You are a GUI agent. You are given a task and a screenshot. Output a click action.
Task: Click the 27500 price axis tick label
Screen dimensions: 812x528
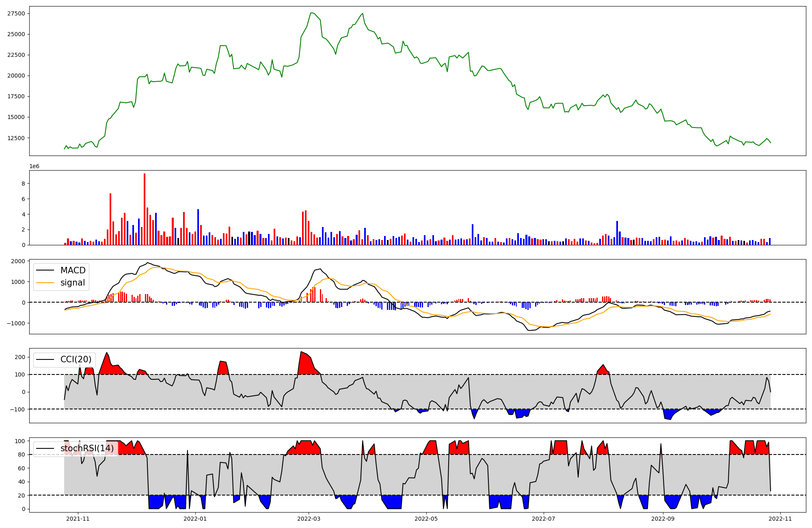[x=16, y=13]
